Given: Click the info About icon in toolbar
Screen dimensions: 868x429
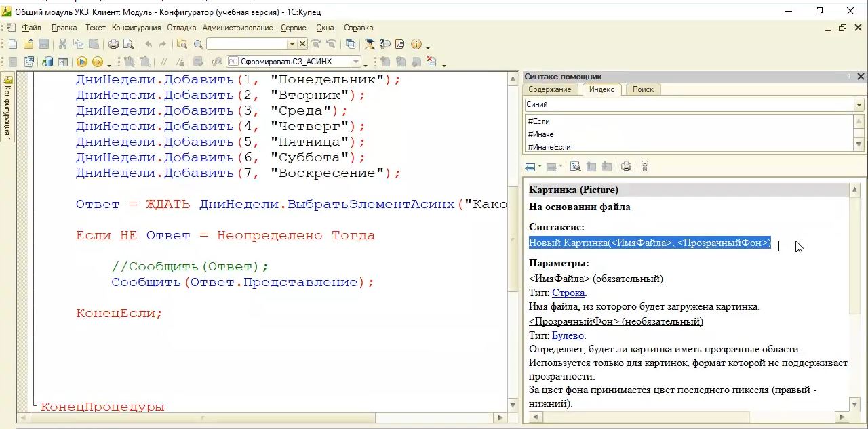Looking at the screenshot, I should [x=416, y=45].
